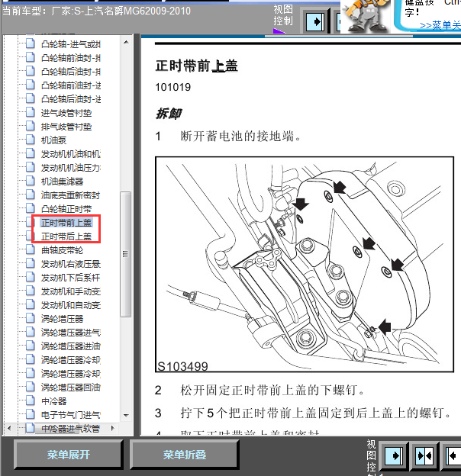
Task: Select 机油泵 tree entry
Action: click(53, 140)
